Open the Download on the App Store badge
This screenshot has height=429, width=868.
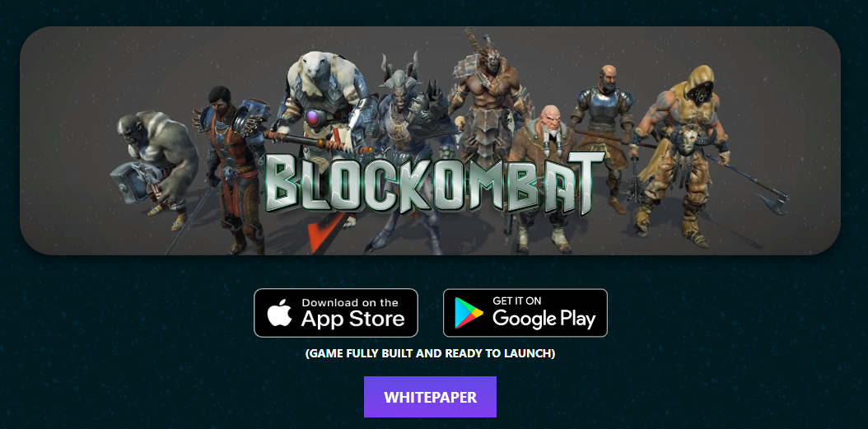tap(336, 313)
